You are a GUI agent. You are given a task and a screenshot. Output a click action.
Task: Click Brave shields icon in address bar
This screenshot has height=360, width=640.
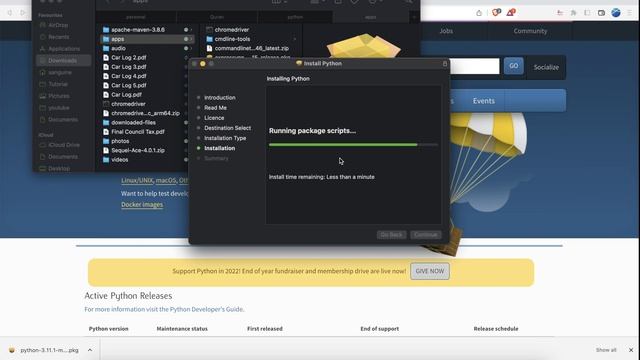[x=496, y=13]
